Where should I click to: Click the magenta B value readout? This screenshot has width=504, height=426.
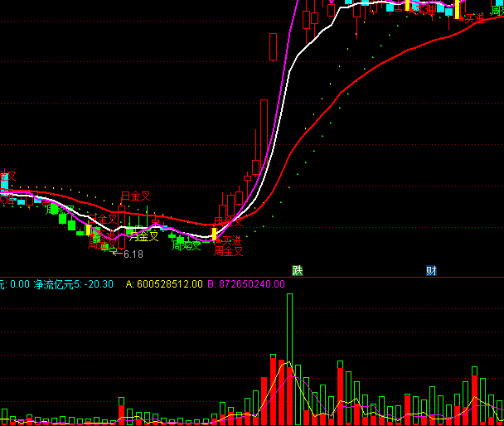click(246, 284)
